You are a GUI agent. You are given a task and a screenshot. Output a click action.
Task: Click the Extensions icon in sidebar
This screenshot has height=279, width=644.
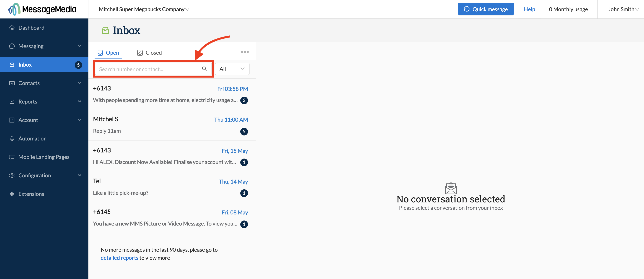[12, 194]
